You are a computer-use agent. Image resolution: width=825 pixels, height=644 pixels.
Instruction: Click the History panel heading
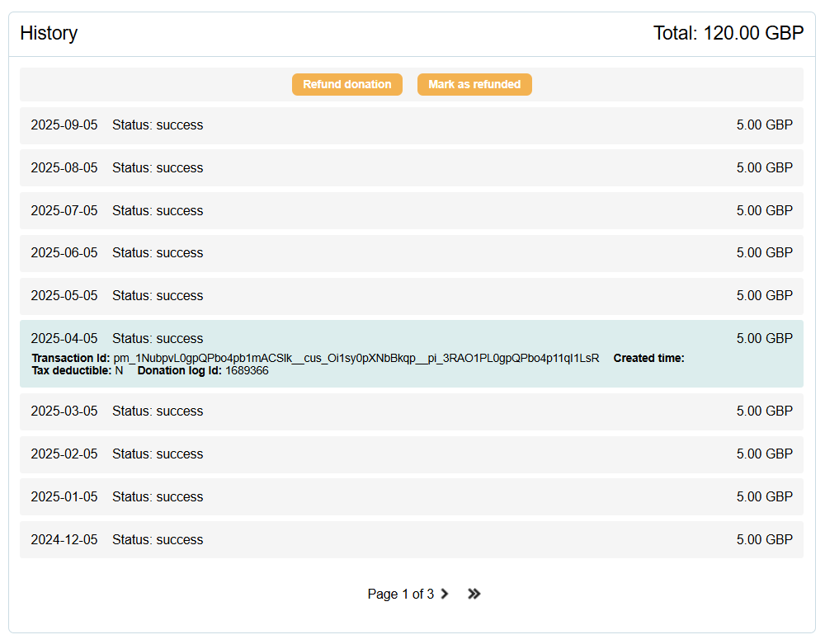pyautogui.click(x=49, y=33)
